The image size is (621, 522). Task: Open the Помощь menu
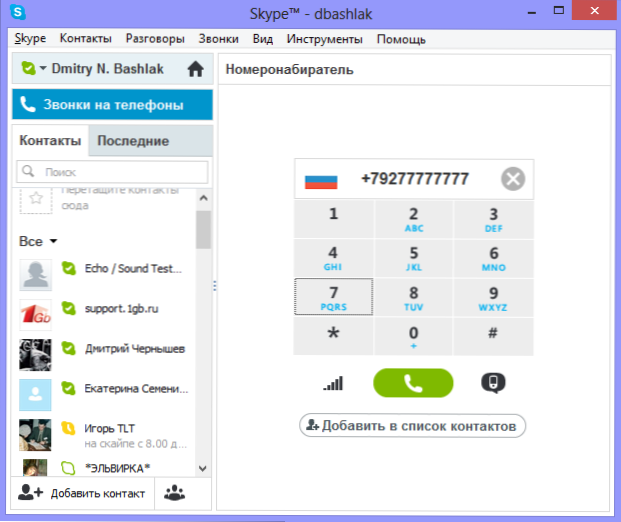tap(401, 39)
